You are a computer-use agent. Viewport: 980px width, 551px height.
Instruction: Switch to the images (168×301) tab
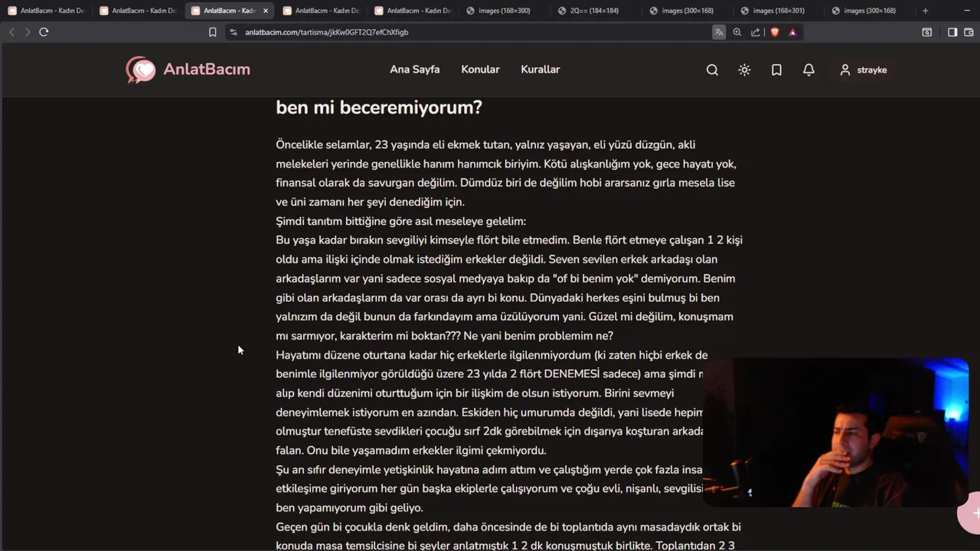click(x=778, y=11)
